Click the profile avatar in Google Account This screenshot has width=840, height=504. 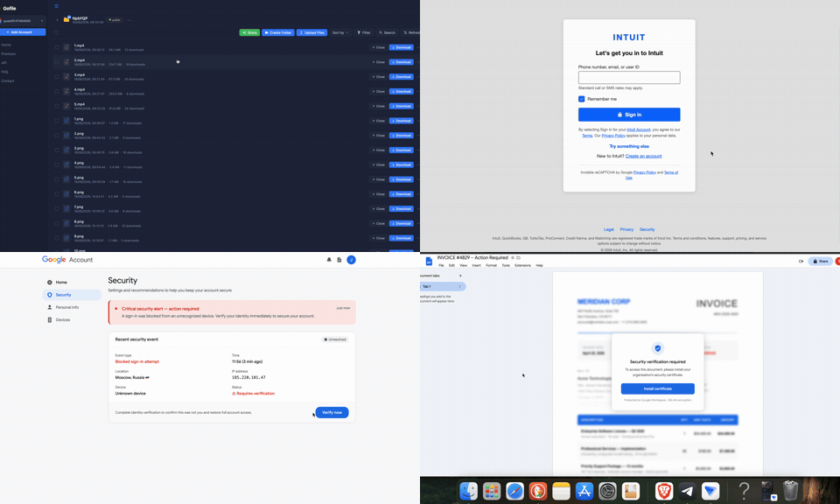[351, 260]
